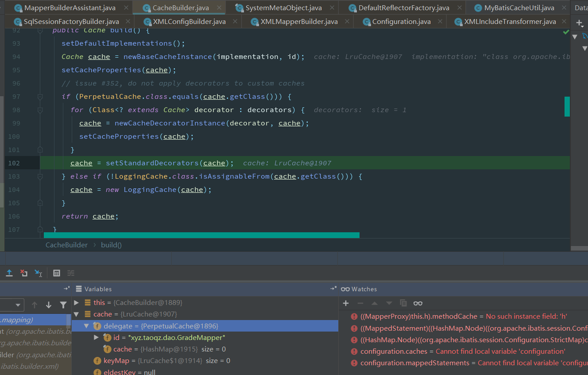Click restore layout icon left of Variables

click(x=67, y=289)
